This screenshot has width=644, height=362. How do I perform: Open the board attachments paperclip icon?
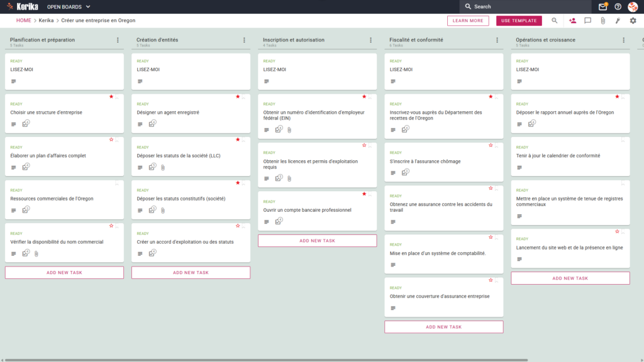pos(602,21)
